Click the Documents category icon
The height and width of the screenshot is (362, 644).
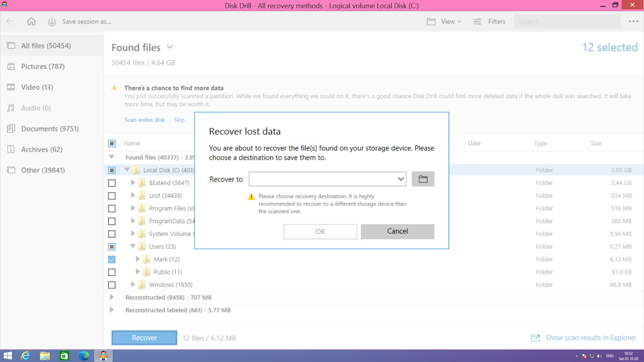point(11,129)
